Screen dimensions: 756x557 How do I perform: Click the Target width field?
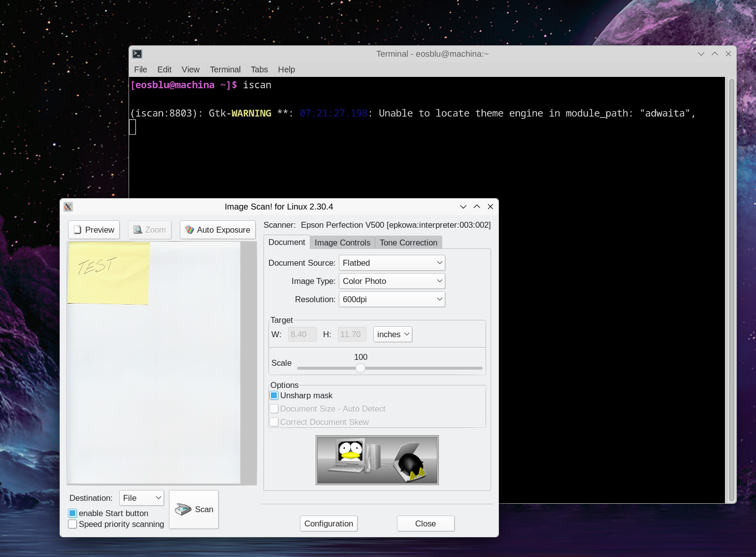click(302, 334)
